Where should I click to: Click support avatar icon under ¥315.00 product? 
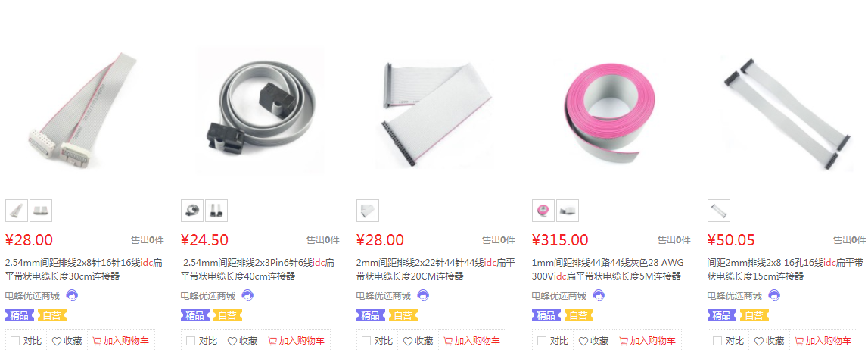tap(599, 295)
